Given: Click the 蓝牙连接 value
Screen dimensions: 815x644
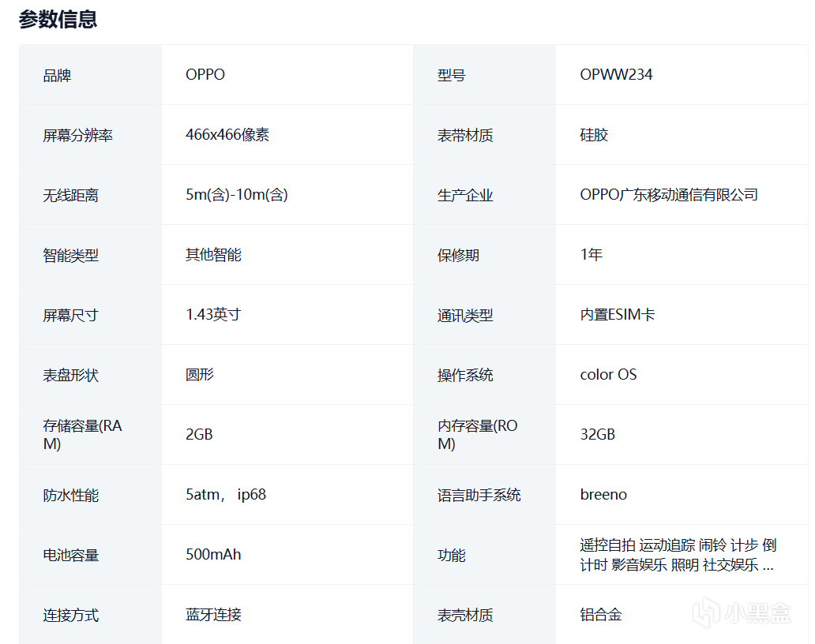Looking at the screenshot, I should click(x=214, y=615).
